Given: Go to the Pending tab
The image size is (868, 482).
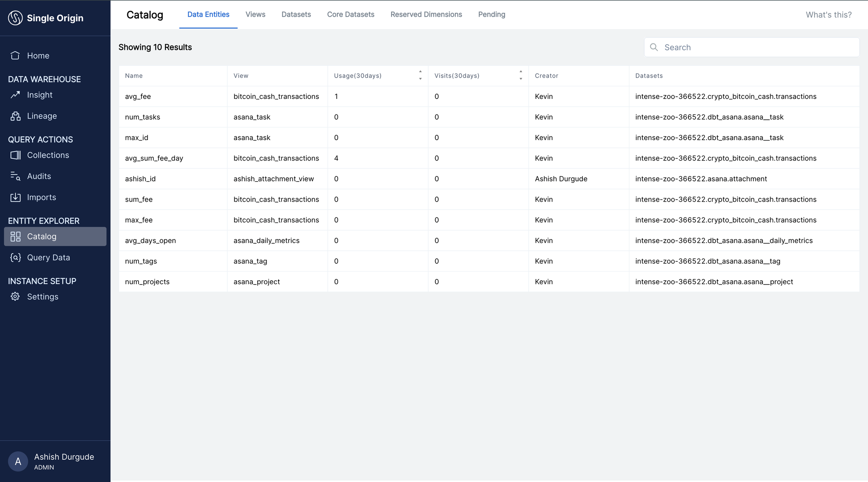Looking at the screenshot, I should pyautogui.click(x=491, y=14).
